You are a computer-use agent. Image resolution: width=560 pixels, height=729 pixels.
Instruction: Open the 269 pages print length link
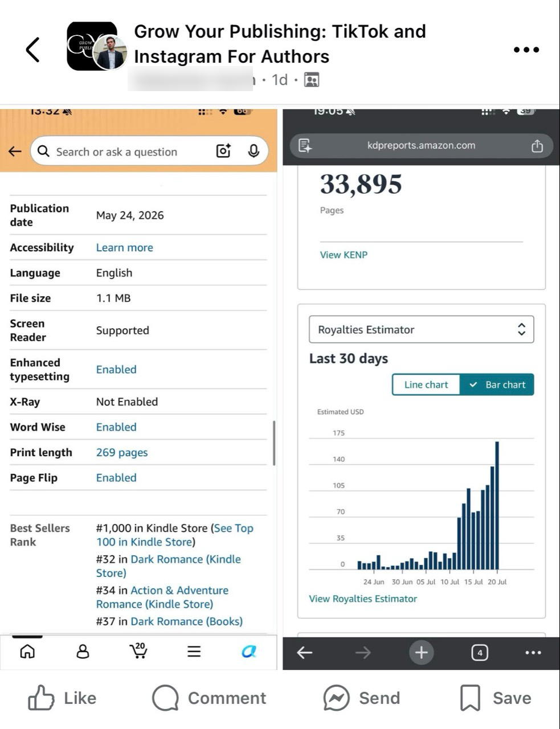pos(122,453)
